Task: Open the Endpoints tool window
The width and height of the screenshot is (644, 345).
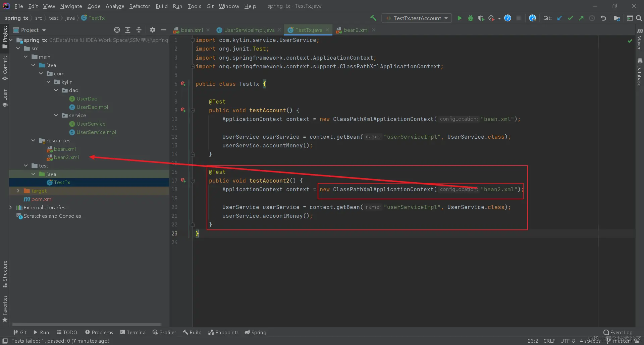Action: click(223, 332)
